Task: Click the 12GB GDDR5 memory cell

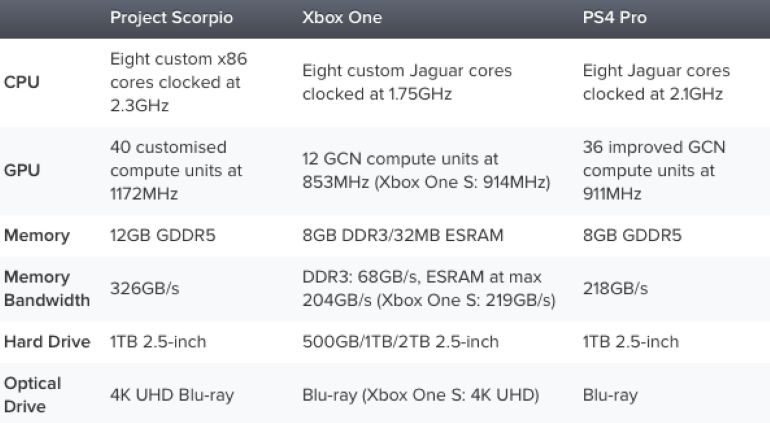Action: [x=162, y=236]
